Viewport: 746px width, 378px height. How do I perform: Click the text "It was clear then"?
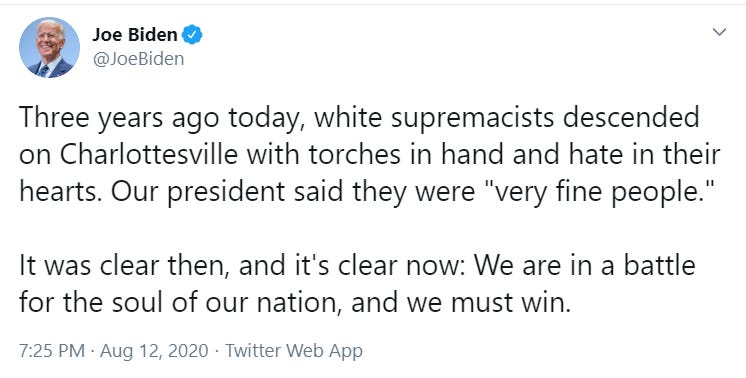coord(125,266)
